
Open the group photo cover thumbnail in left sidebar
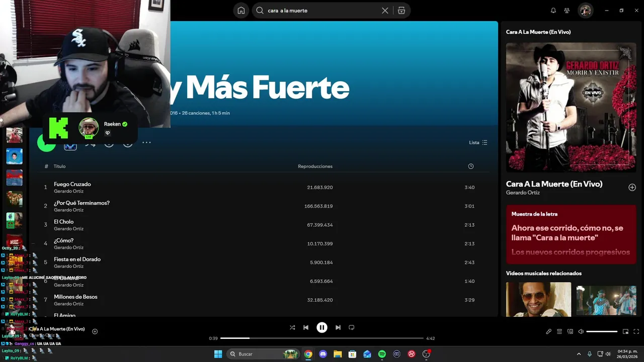tap(14, 199)
